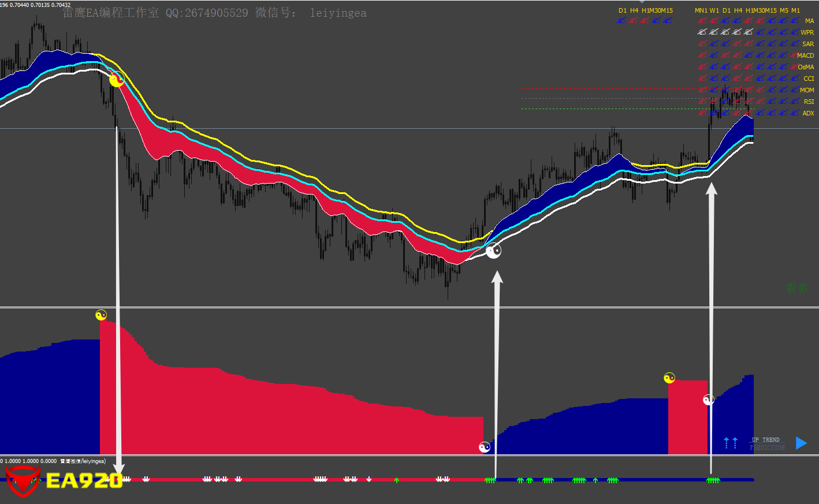Click the white WPR signal icon under W1

713,32
